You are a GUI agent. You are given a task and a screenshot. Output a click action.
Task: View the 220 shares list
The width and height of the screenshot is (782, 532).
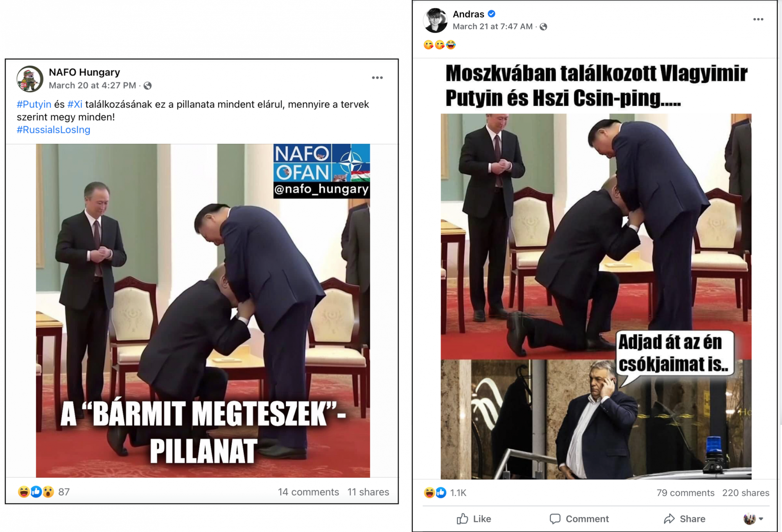[x=746, y=493]
